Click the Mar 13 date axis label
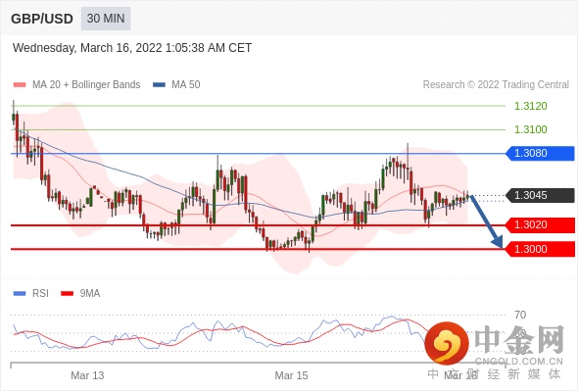 (87, 375)
